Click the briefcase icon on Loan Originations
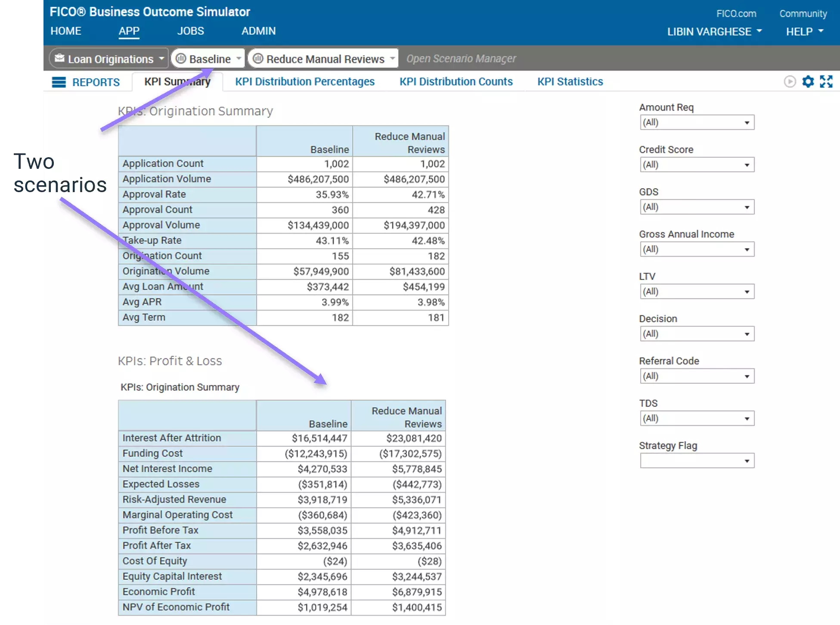 coord(60,58)
